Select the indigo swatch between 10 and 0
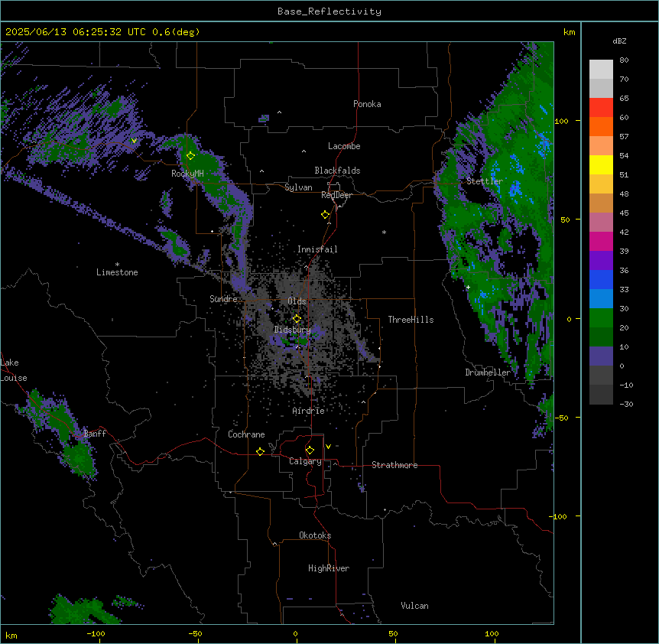 click(601, 356)
